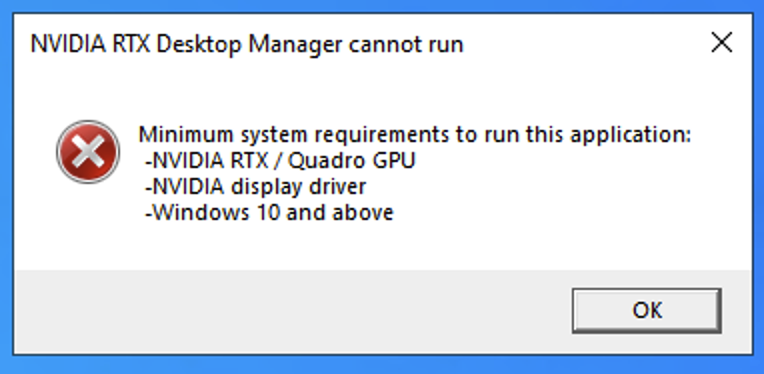
Task: Click the words 'cannot run' in the title
Action: [406, 45]
